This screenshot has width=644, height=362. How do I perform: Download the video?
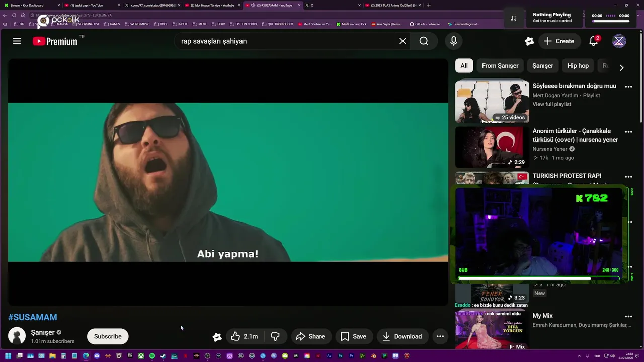[402, 336]
